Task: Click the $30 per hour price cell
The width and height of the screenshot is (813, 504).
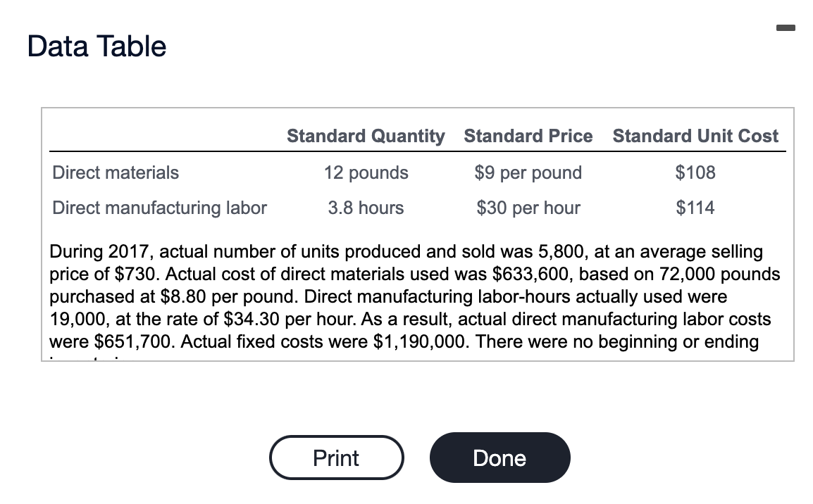Action: click(x=527, y=208)
